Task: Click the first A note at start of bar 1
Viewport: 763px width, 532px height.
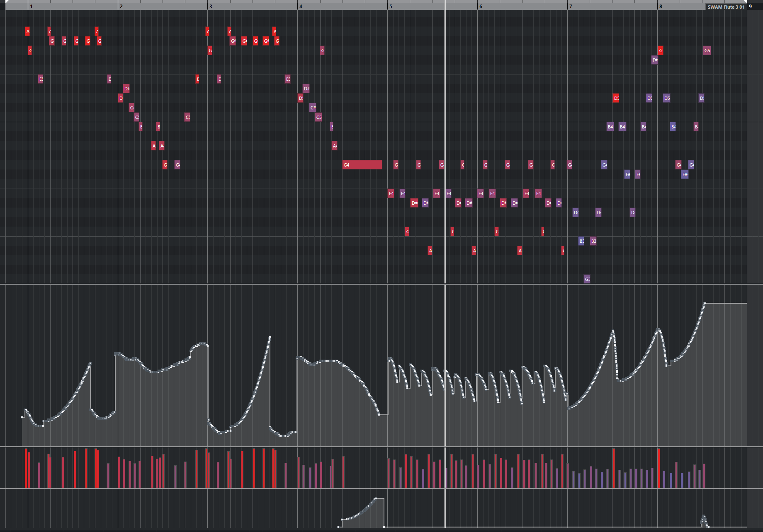Action: pyautogui.click(x=27, y=31)
